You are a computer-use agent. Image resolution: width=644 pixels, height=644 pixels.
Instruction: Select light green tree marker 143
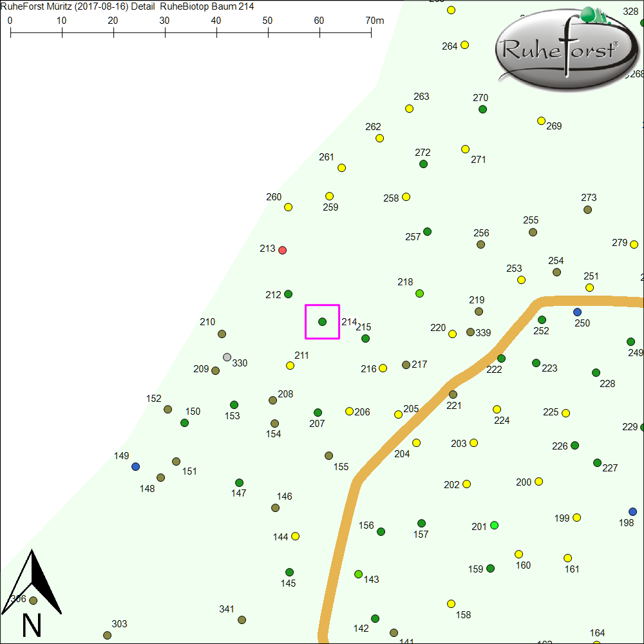tap(358, 574)
